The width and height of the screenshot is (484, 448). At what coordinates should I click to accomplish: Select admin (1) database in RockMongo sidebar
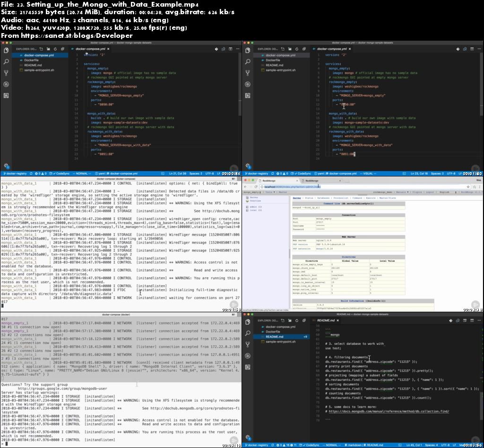click(x=256, y=207)
